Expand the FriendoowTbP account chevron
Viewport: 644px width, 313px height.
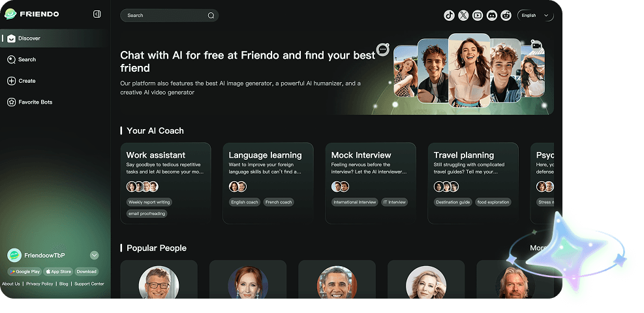point(95,256)
